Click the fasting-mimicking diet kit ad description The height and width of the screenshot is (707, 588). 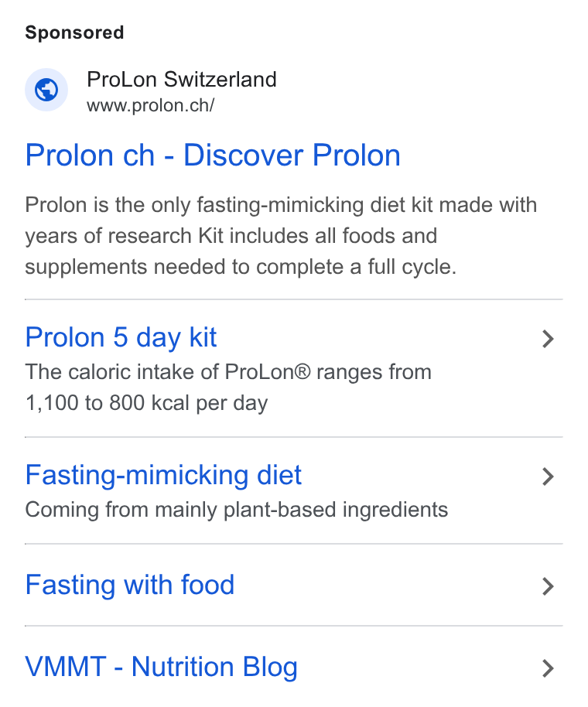281,236
